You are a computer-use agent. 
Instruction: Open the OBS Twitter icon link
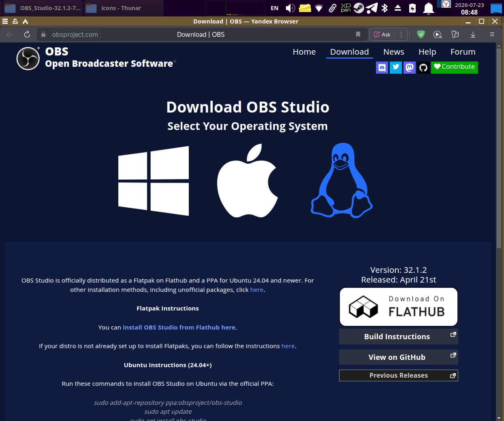click(396, 68)
